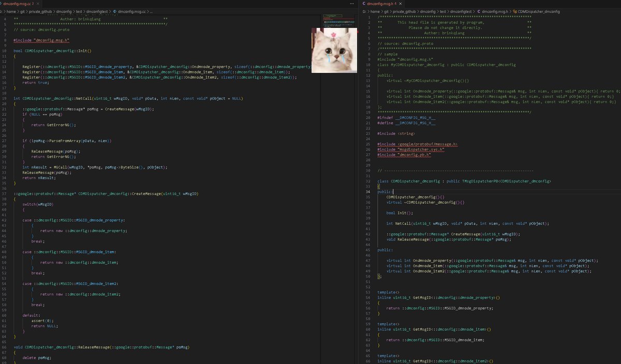The image size is (621, 364).
Task: Switch to the dmconfig.msg.h tab
Action: 383,4
